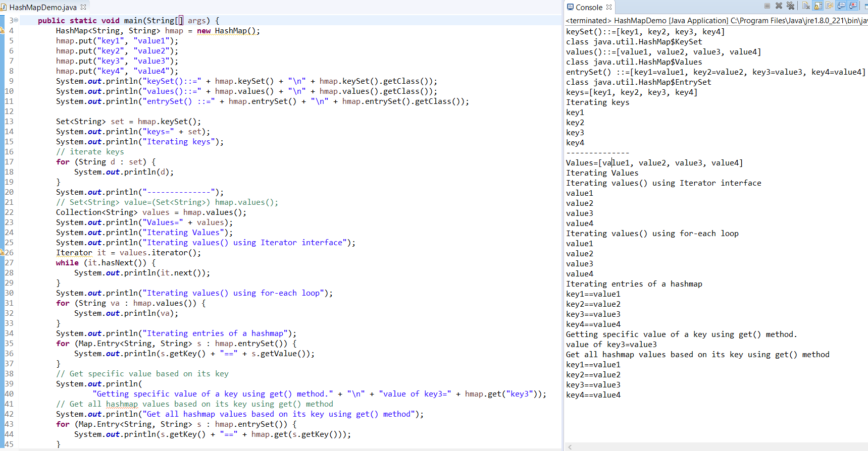Click the println "values()::=" code line
The height and width of the screenshot is (451, 868).
coord(246,91)
